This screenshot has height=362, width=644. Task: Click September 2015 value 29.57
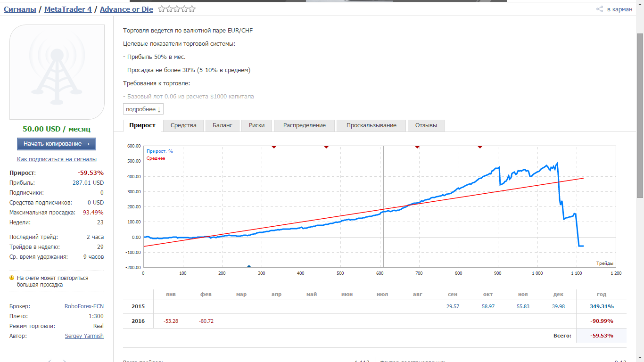[x=453, y=306]
